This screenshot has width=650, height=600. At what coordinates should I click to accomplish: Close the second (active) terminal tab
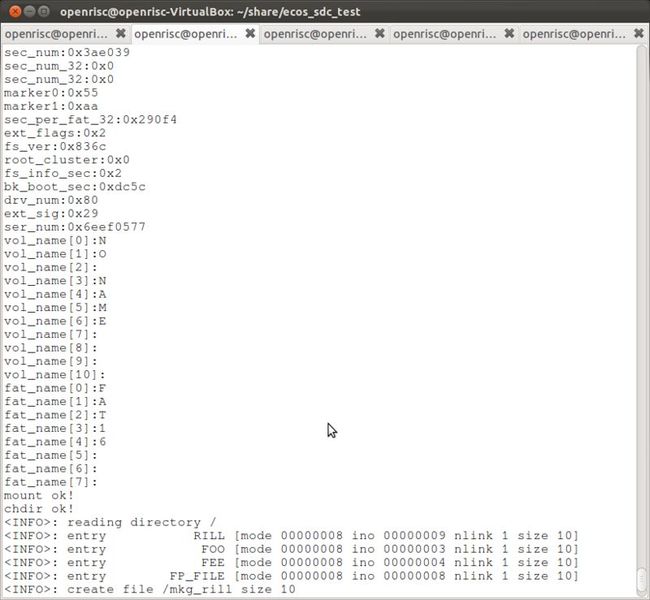point(250,34)
